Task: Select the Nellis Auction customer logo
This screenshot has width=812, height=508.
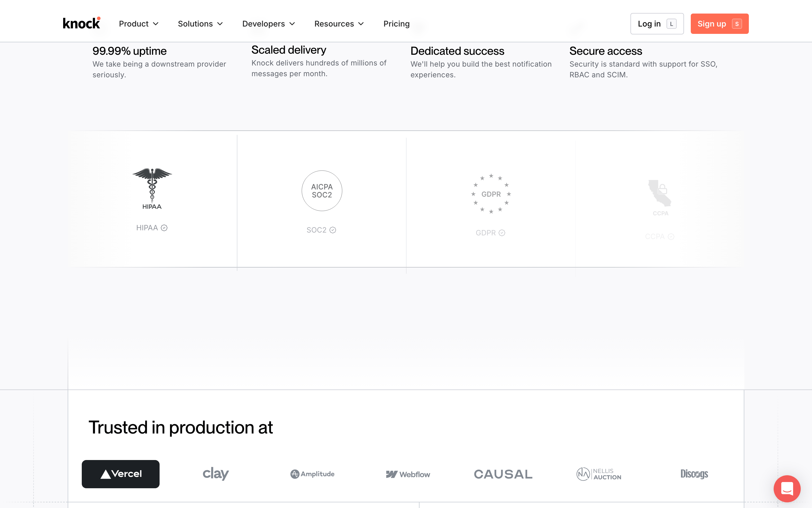Action: click(x=599, y=474)
